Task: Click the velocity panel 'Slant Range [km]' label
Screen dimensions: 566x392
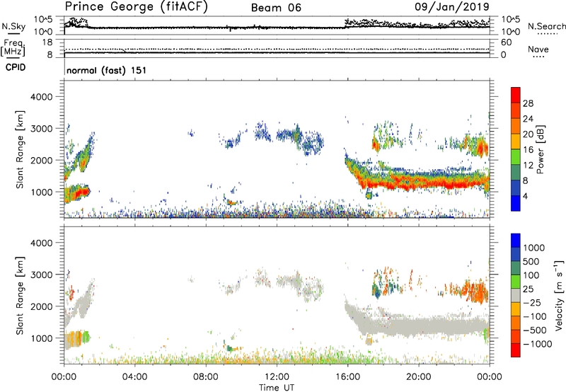Action: 20,296
